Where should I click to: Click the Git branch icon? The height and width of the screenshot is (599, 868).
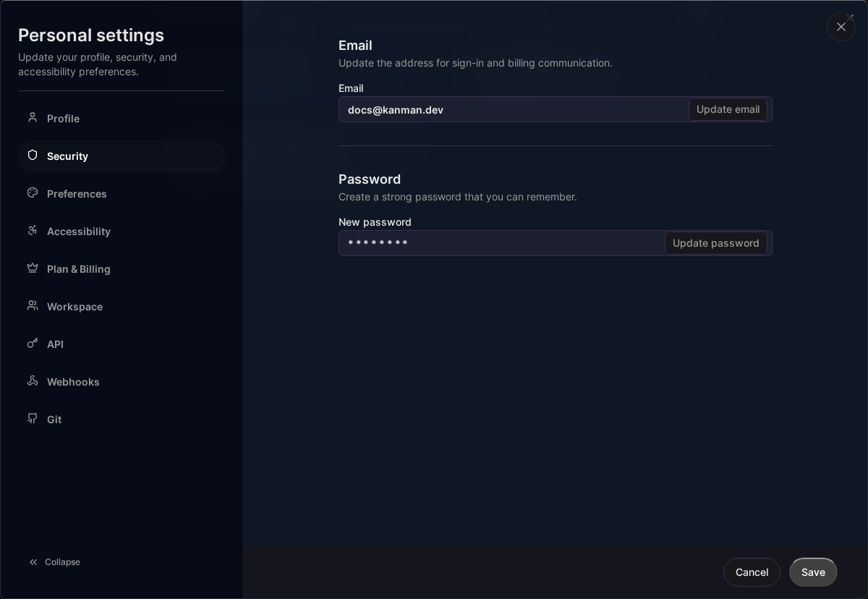click(33, 419)
